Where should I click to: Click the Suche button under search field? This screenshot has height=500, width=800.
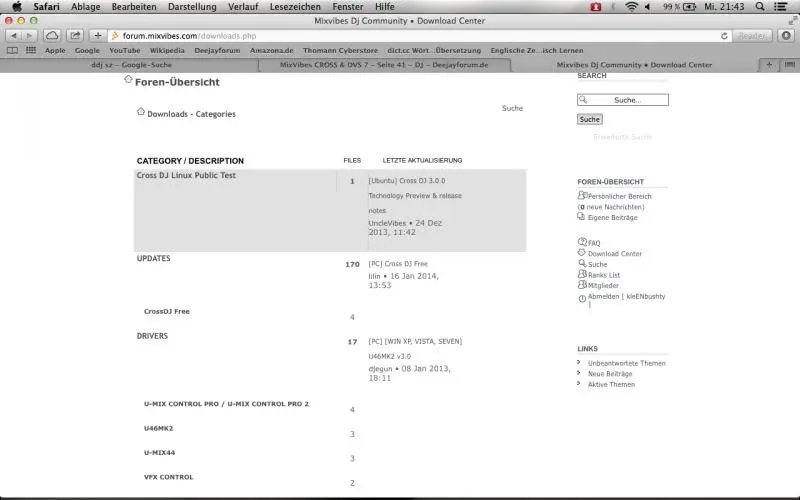[589, 119]
